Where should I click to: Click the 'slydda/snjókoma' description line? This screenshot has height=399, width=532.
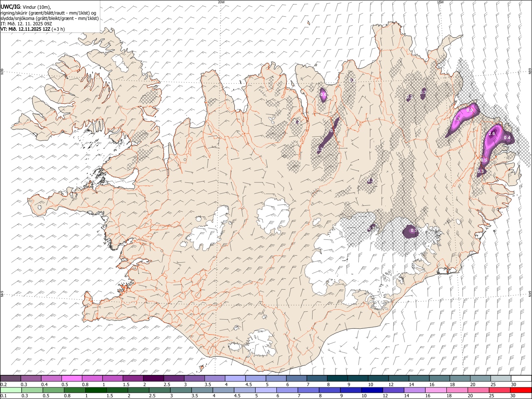49,18
